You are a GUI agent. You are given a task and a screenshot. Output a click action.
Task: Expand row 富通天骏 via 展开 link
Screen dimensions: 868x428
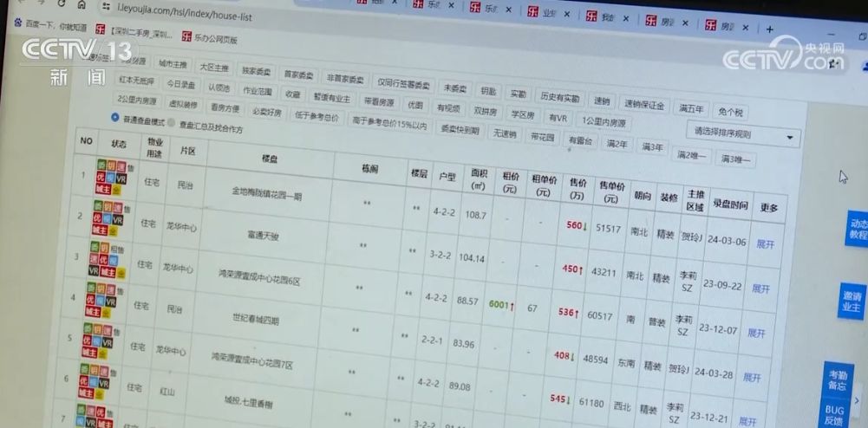[764, 244]
